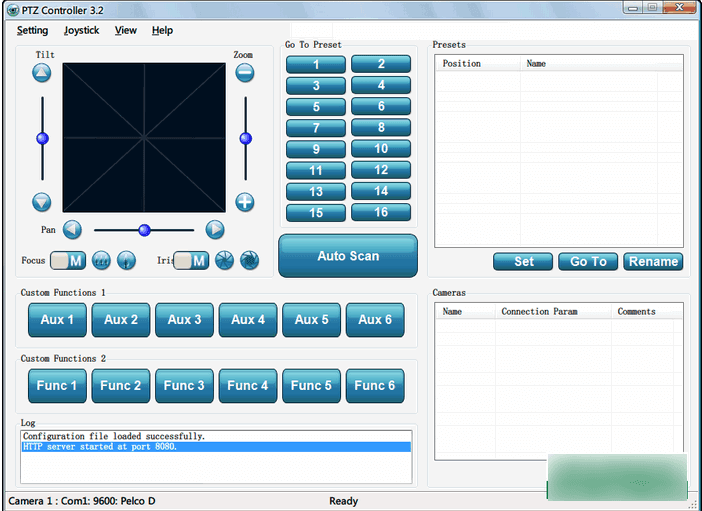Screen dimensions: 702x511
Task: Click the Rename preset button
Action: click(653, 261)
